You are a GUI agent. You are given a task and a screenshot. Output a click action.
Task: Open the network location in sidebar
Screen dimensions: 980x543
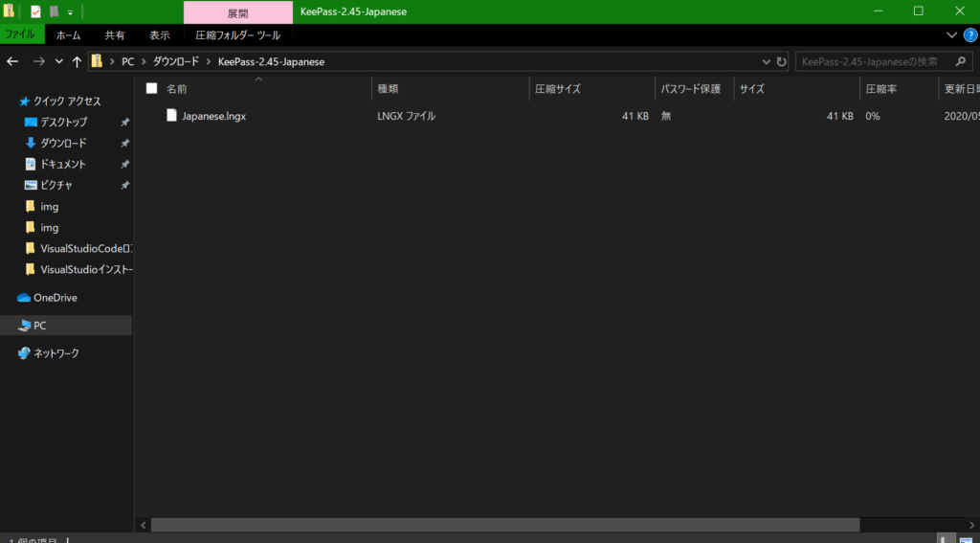point(56,353)
